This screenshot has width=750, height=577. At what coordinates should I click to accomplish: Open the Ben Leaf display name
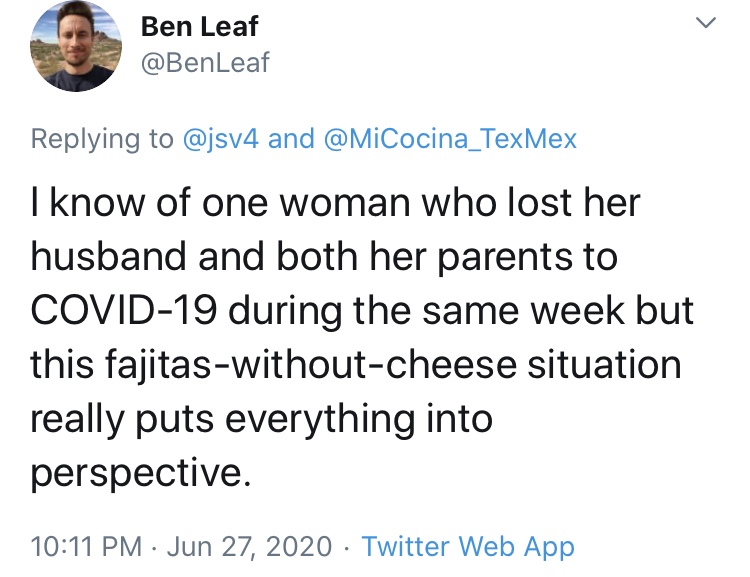199,25
